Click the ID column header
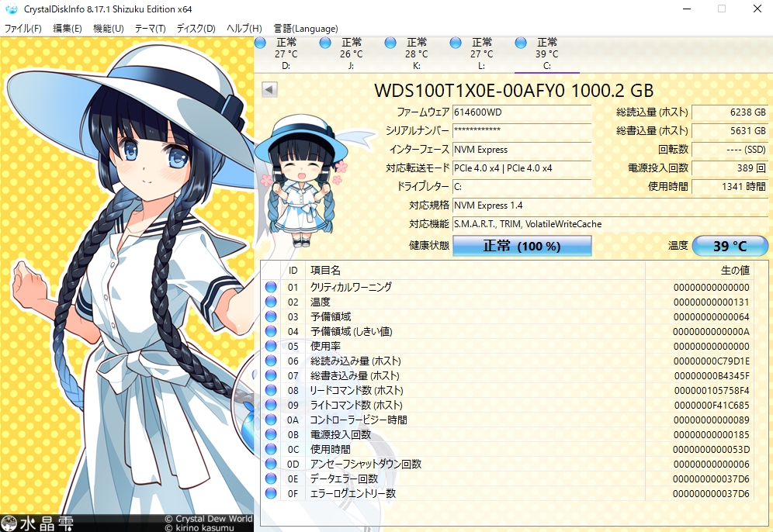Image resolution: width=773 pixels, height=532 pixels. pos(293,271)
